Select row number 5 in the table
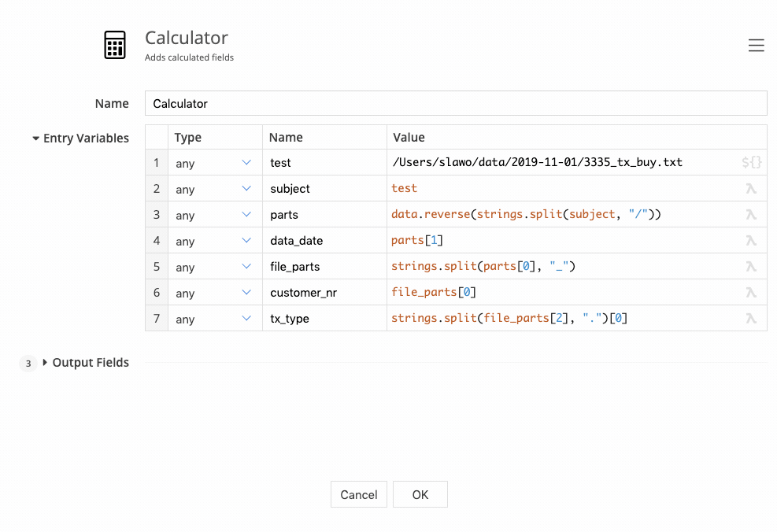The image size is (777, 532). pyautogui.click(x=157, y=267)
